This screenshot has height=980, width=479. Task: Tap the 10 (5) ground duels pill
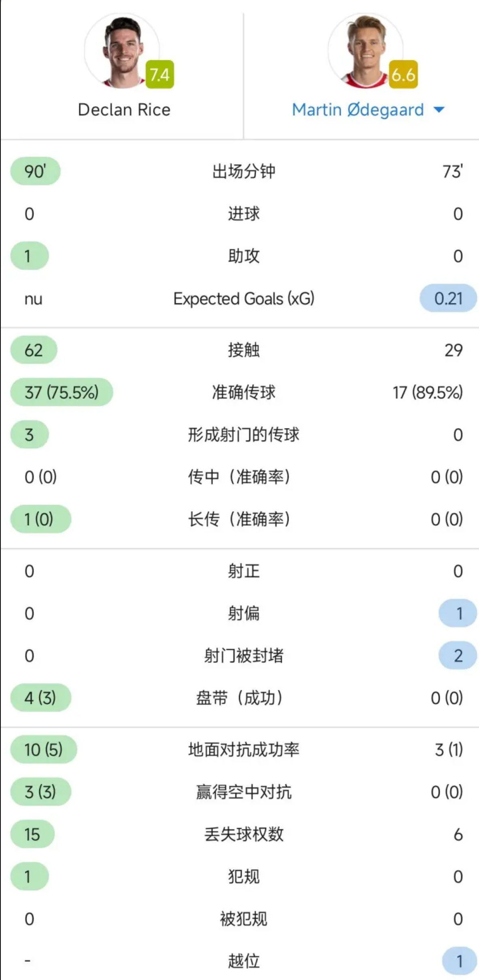click(x=43, y=750)
